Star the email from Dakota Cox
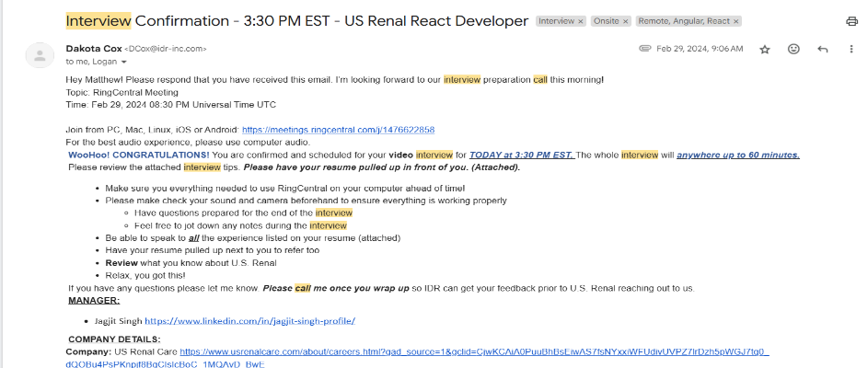Image resolution: width=868 pixels, height=368 pixels. (x=764, y=49)
